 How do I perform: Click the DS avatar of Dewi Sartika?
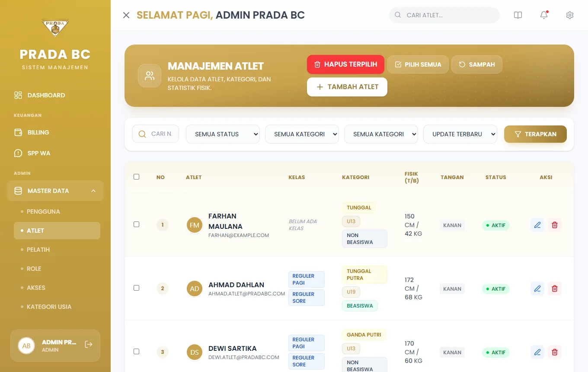point(195,352)
